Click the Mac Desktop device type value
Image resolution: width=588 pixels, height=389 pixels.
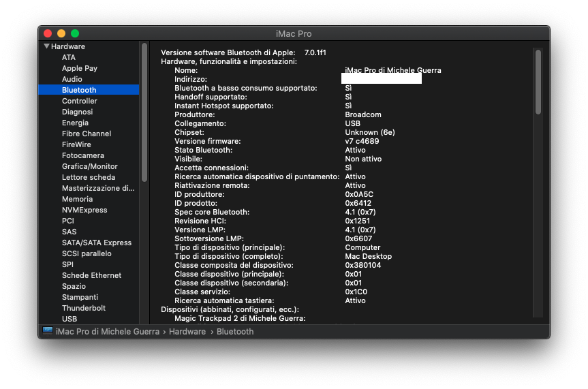point(368,256)
